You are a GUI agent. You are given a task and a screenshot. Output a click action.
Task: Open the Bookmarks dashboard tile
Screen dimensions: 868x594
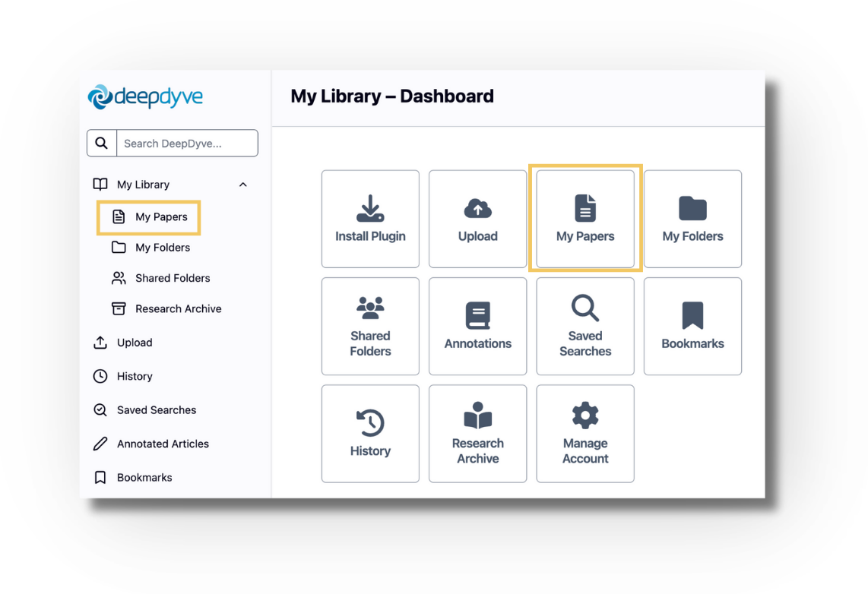coord(692,327)
